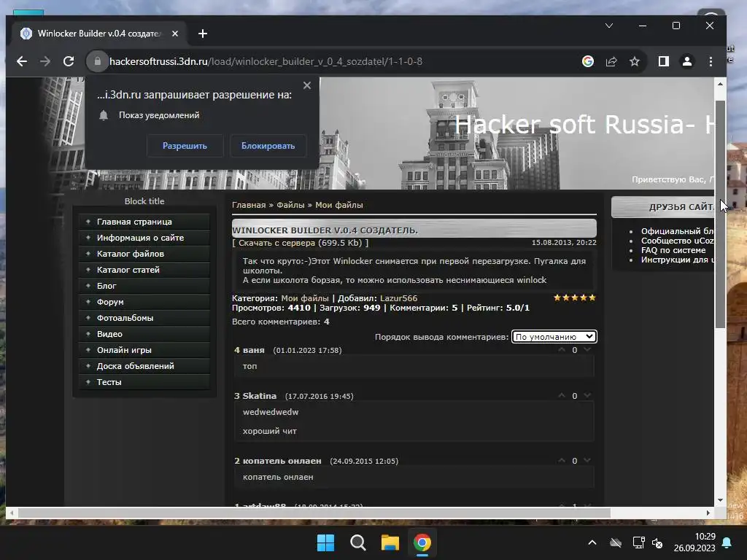Open Каталог статей menu item
747x560 pixels.
[x=144, y=270]
